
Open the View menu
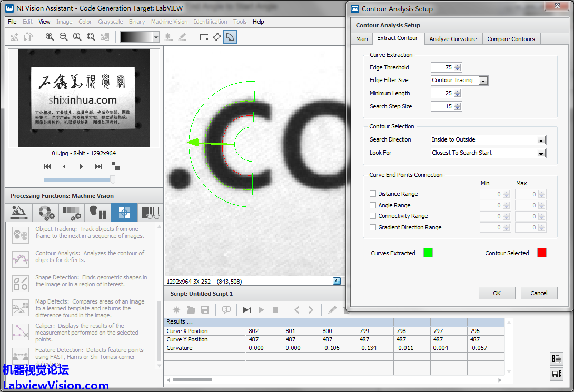pyautogui.click(x=44, y=22)
